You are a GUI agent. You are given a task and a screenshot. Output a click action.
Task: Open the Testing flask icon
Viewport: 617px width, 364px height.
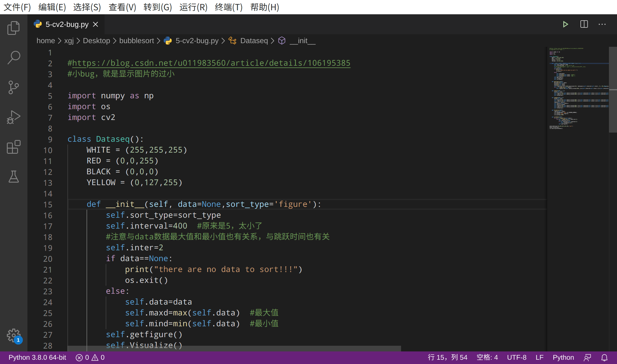pyautogui.click(x=13, y=177)
